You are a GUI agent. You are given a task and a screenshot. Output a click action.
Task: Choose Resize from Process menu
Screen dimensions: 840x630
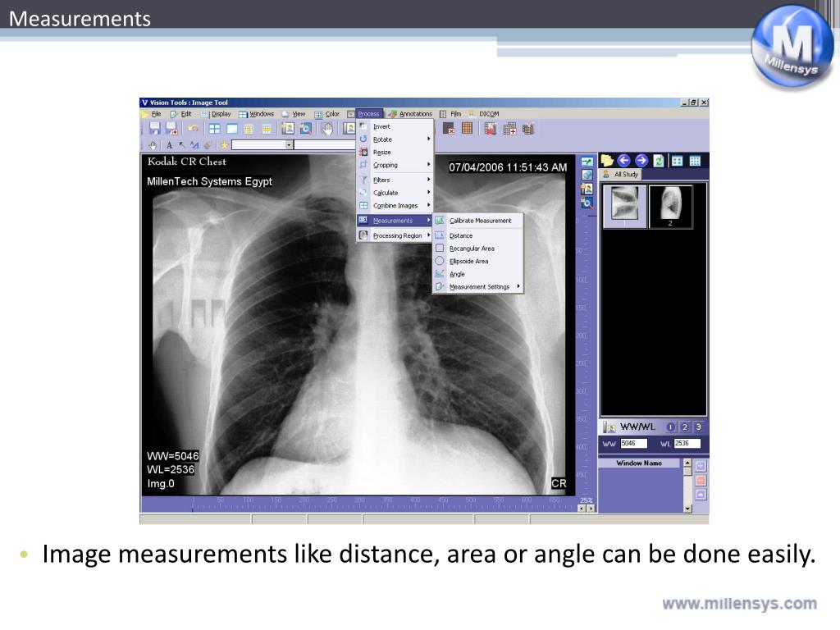(395, 153)
